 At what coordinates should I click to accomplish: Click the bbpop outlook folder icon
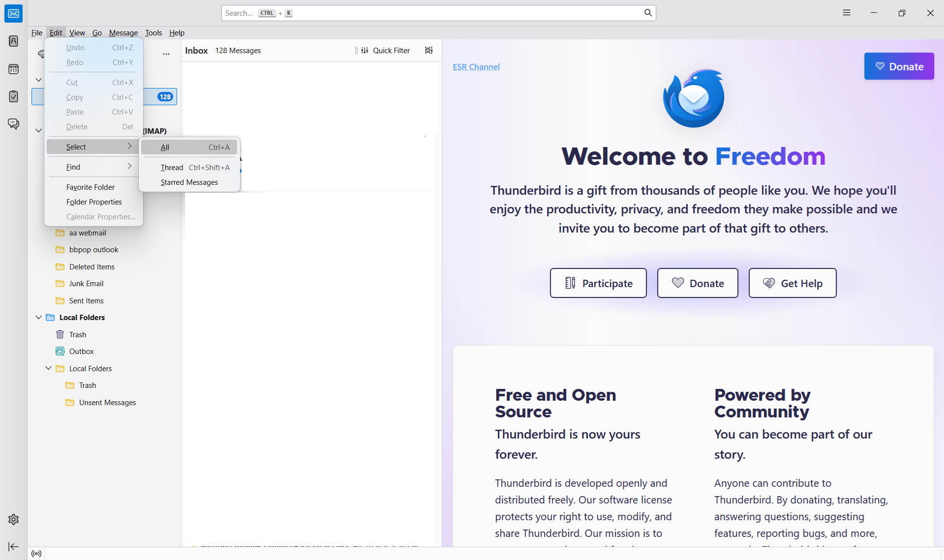click(x=60, y=250)
